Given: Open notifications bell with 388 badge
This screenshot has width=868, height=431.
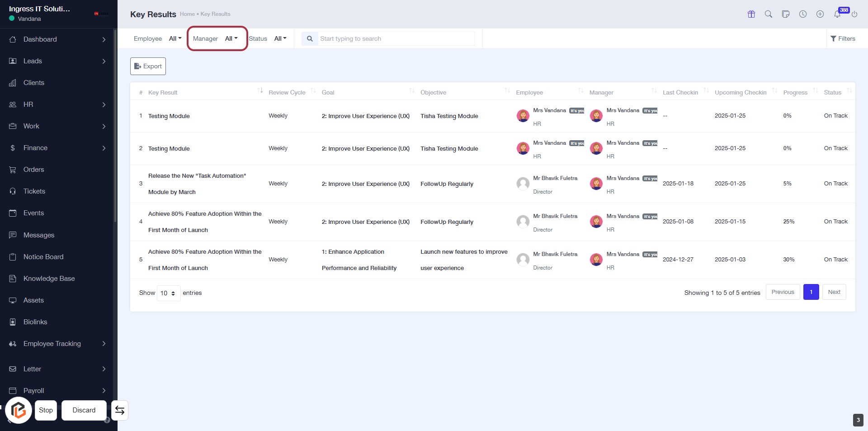Looking at the screenshot, I should [x=837, y=14].
